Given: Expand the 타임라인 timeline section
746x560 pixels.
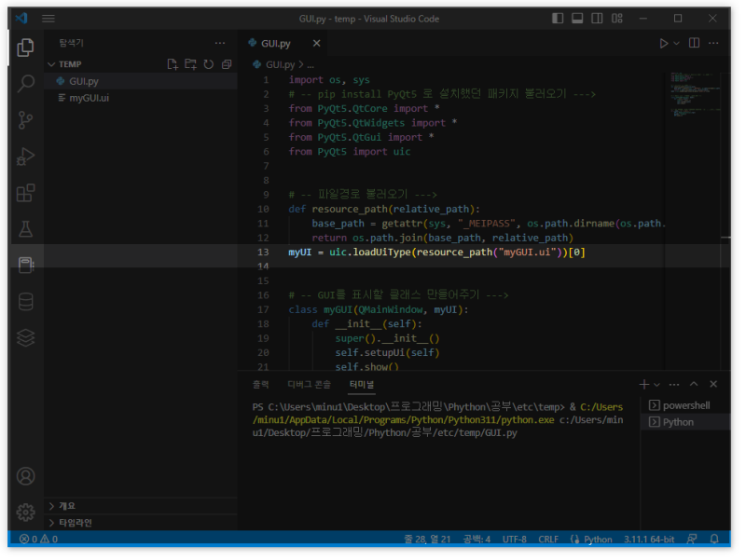Looking at the screenshot, I should [75, 523].
